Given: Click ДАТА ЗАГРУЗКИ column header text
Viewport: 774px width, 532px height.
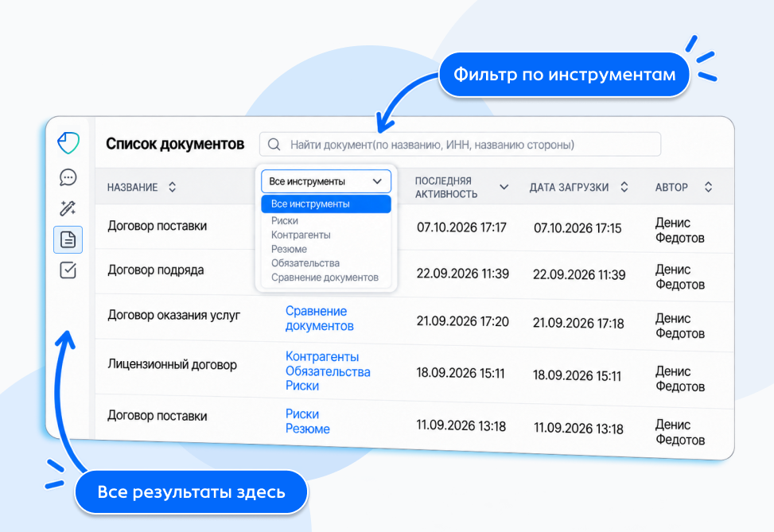Looking at the screenshot, I should [569, 188].
